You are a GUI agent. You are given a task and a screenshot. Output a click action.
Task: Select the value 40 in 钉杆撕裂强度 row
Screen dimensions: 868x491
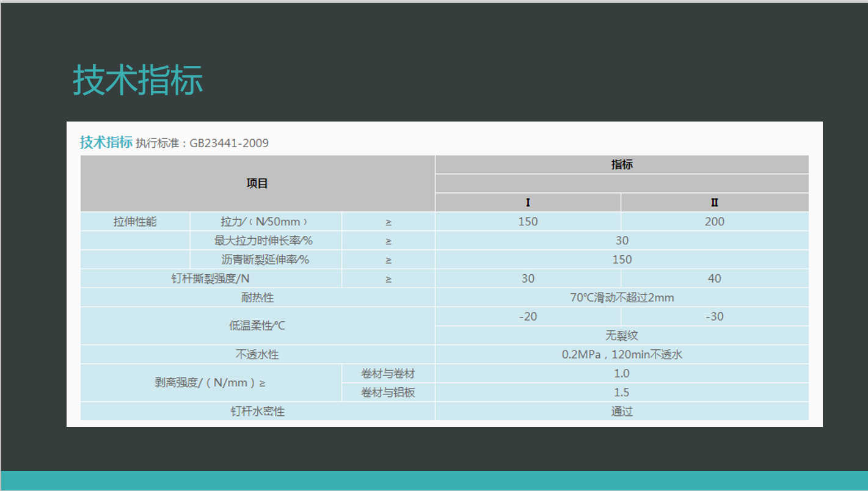(x=715, y=278)
